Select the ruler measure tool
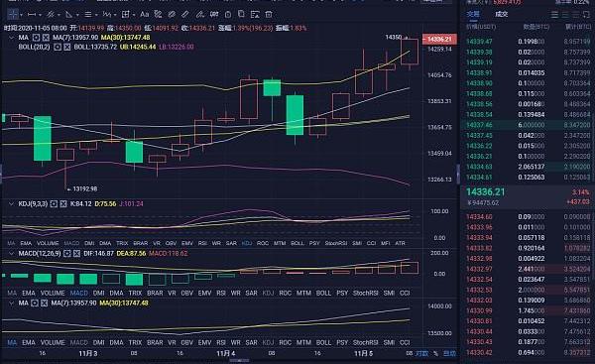The width and height of the screenshot is (595, 364). pyautogui.click(x=184, y=15)
